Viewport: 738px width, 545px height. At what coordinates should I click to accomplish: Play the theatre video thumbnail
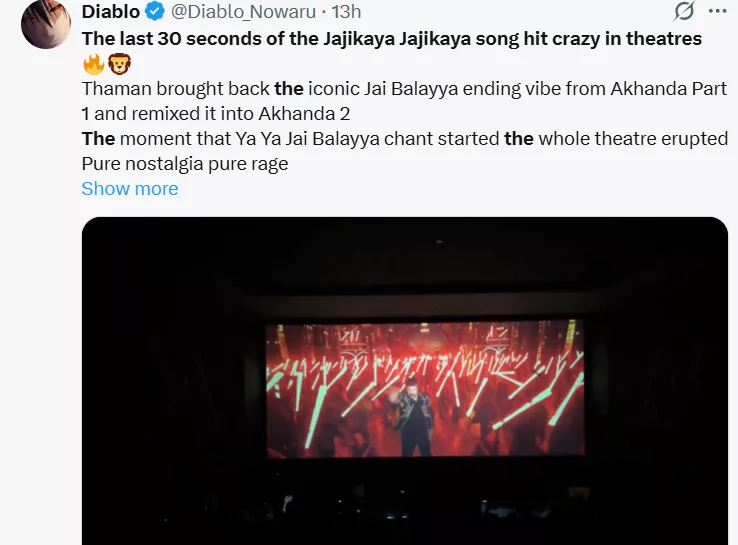405,381
